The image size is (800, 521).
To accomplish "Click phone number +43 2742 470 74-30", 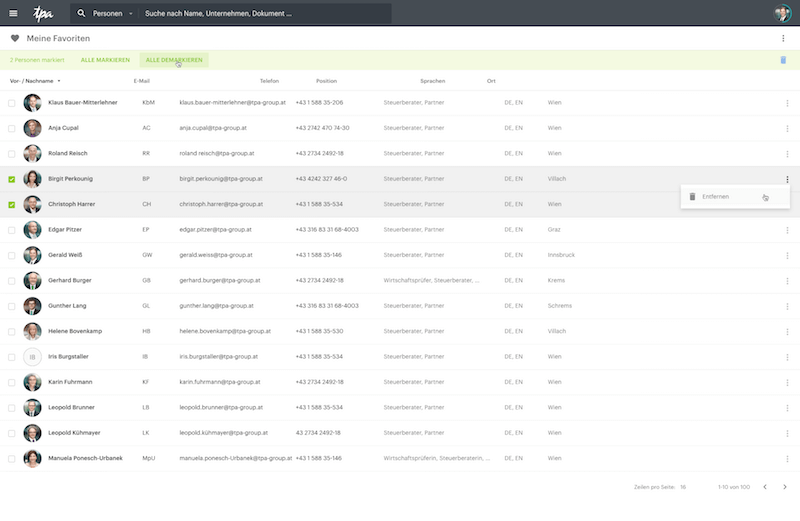I will pos(322,128).
